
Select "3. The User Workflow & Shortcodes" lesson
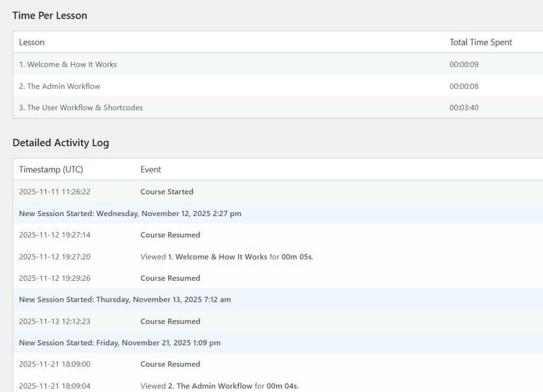81,108
